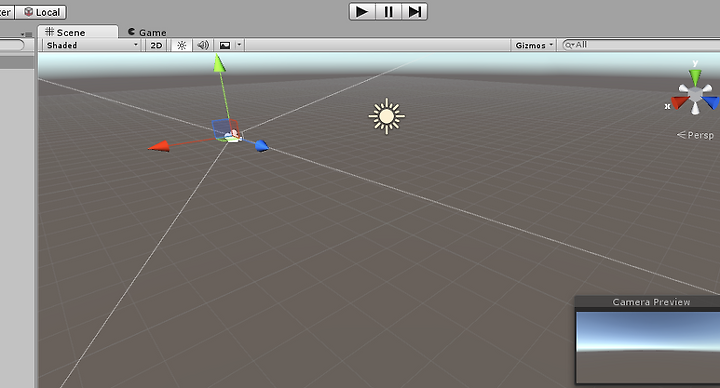Toggle 2D view mode

(x=156, y=45)
